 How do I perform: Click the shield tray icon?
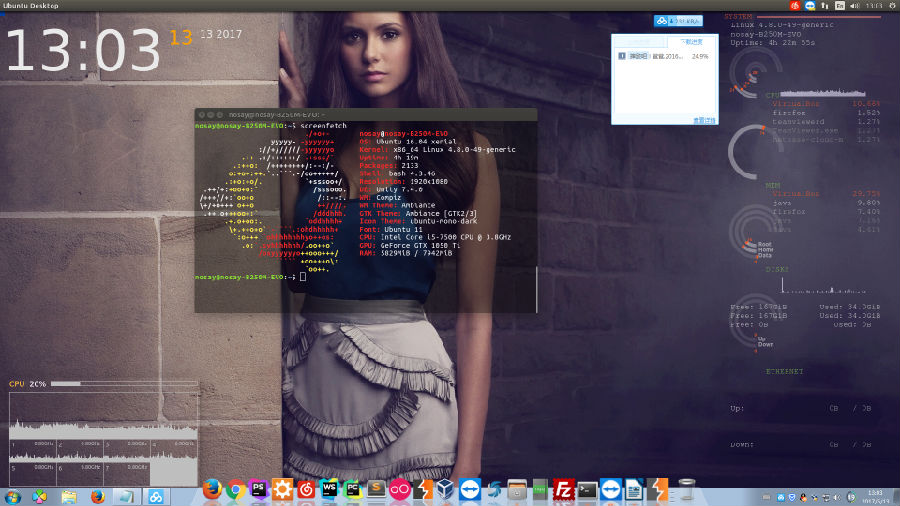(x=792, y=497)
